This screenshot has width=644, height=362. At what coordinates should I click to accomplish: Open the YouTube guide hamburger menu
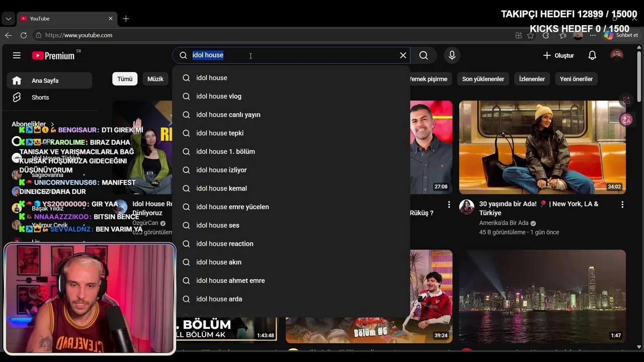click(17, 55)
